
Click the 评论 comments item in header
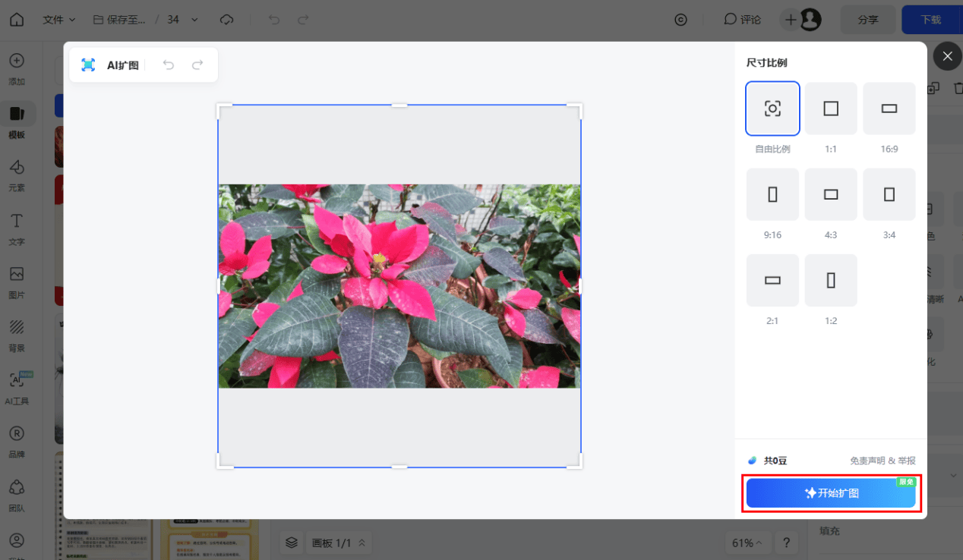(742, 20)
